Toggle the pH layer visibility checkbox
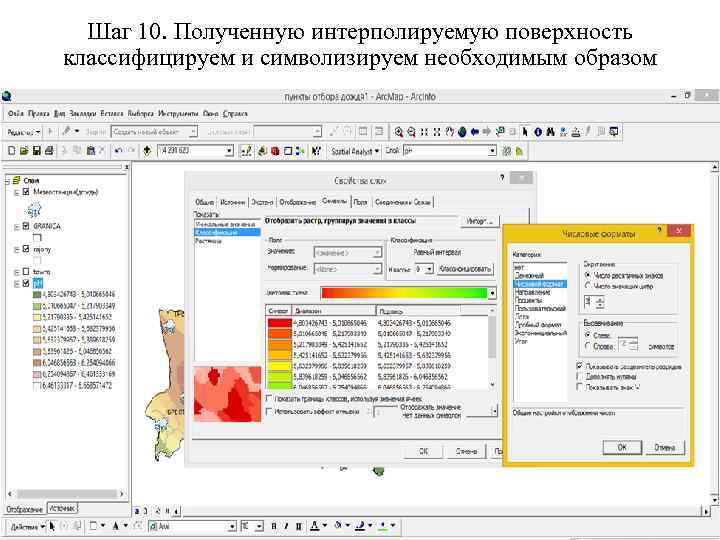This screenshot has width=720, height=540. [26, 283]
